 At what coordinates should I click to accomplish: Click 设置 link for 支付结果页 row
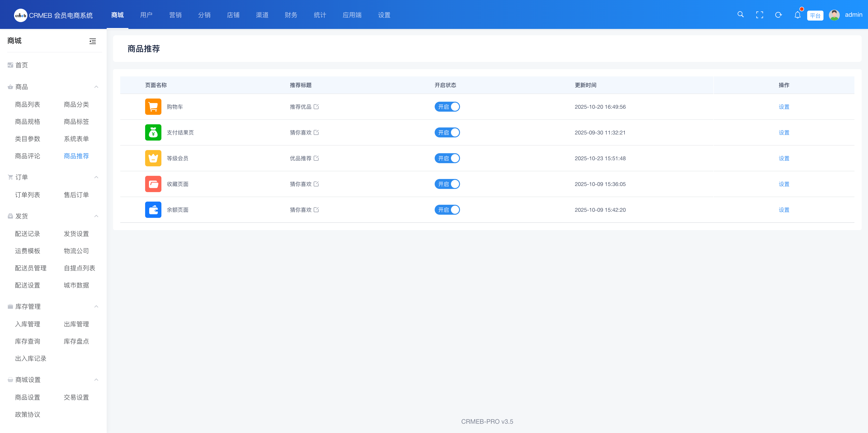[784, 132]
